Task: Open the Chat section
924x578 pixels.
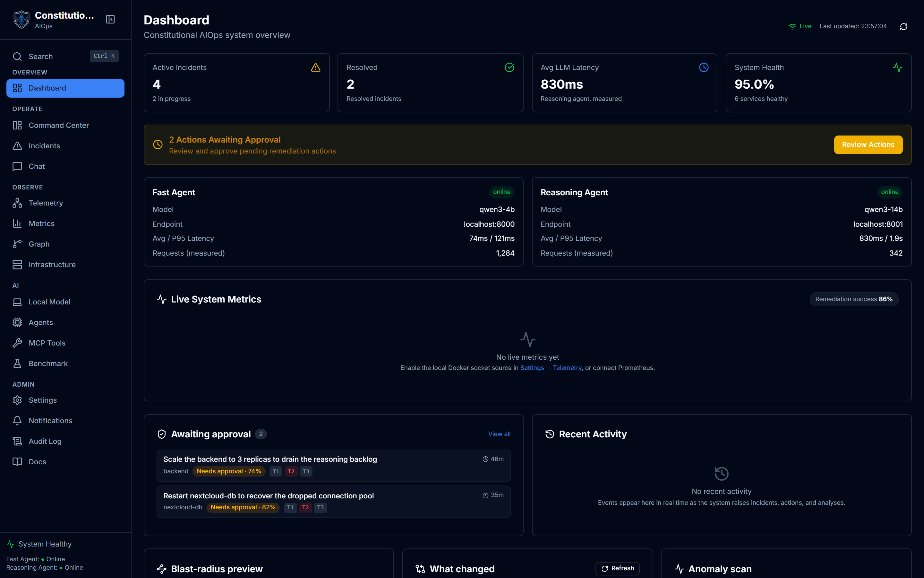Action: click(65, 167)
